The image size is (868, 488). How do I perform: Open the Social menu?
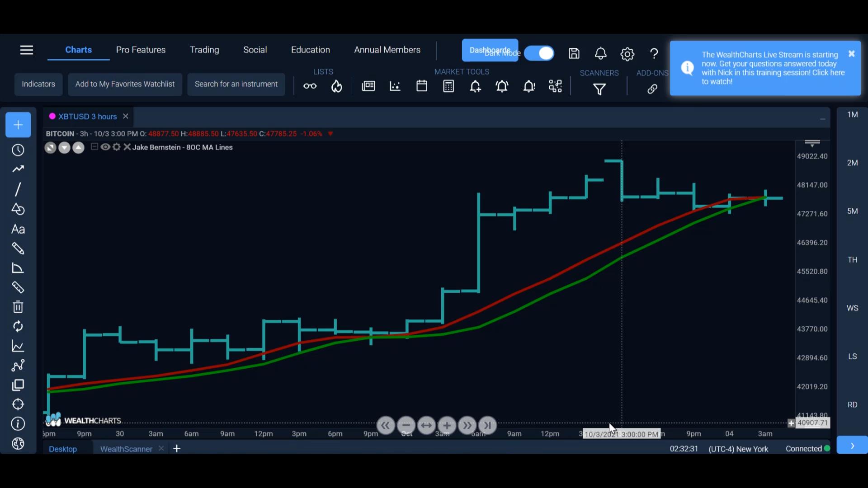[255, 50]
